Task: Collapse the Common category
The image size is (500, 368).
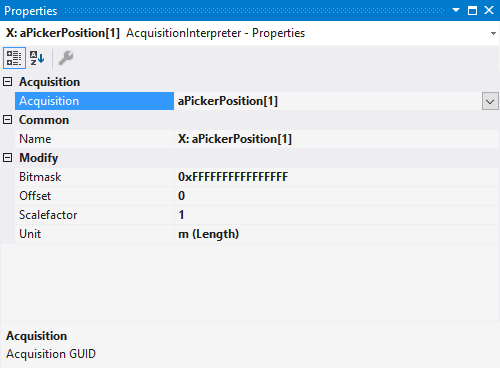Action: (8, 120)
